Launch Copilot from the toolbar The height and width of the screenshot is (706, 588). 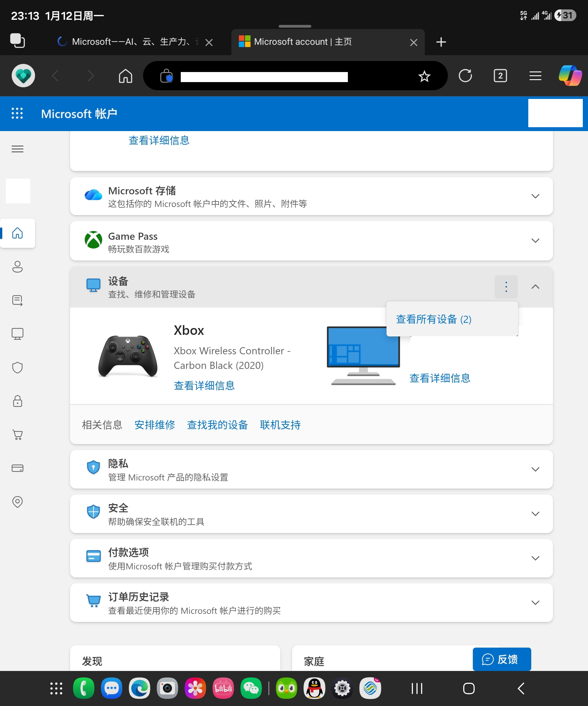[570, 76]
